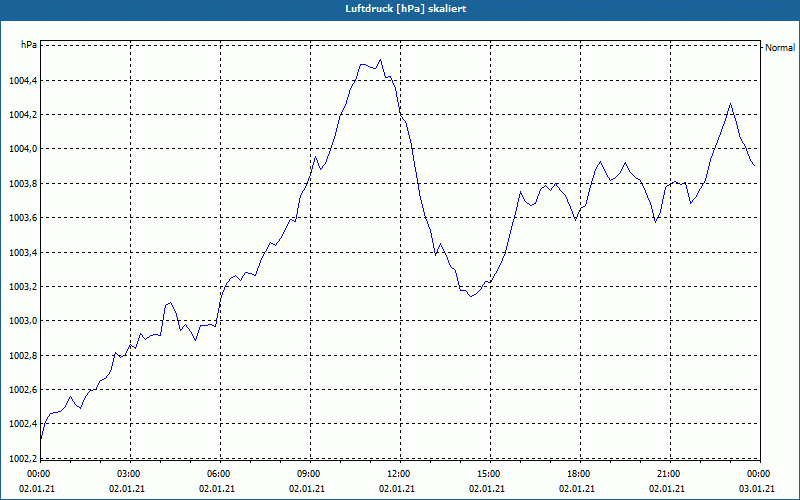Choose the 1003,4 y-axis label

(x=22, y=252)
